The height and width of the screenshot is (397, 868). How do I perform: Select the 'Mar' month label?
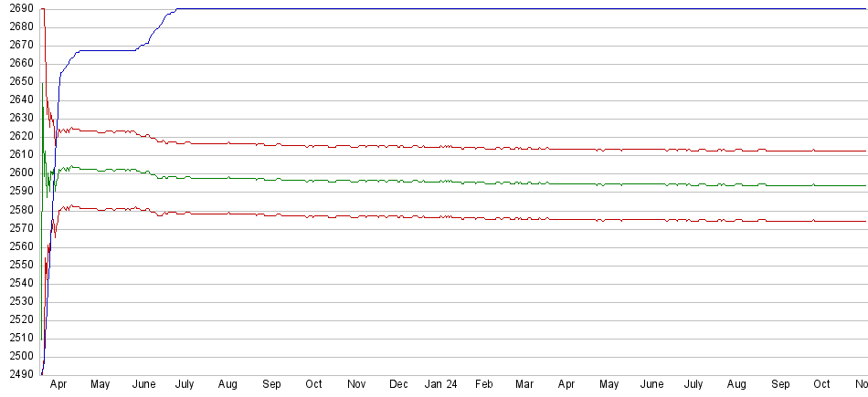pyautogui.click(x=525, y=384)
